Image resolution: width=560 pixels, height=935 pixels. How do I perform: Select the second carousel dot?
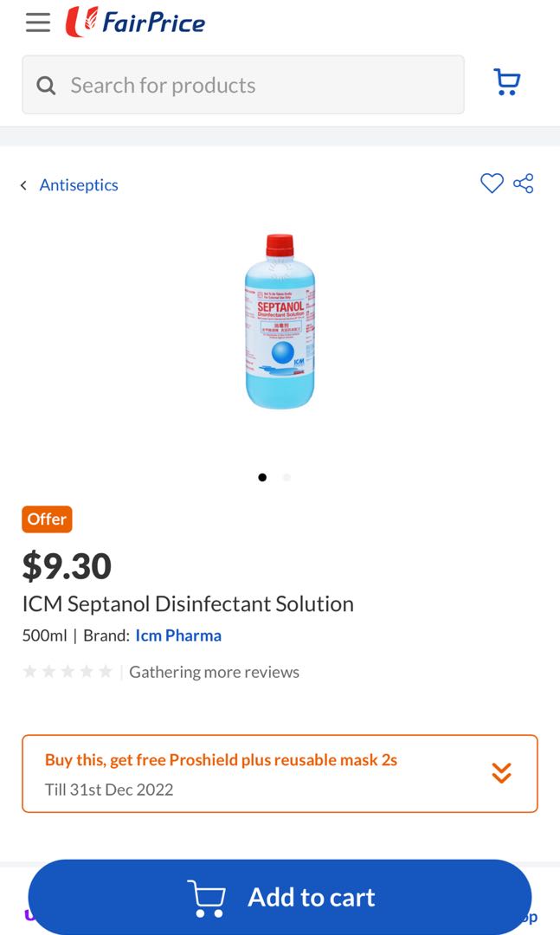[x=286, y=477]
